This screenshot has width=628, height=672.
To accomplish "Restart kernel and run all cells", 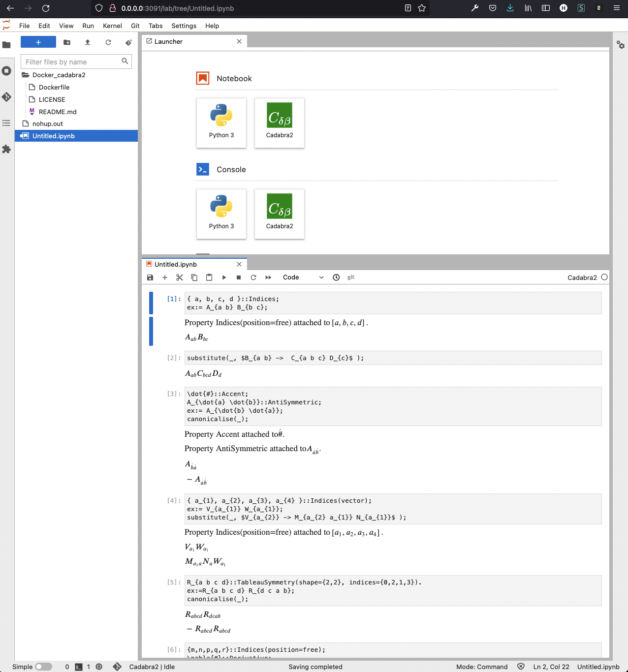I will point(268,277).
